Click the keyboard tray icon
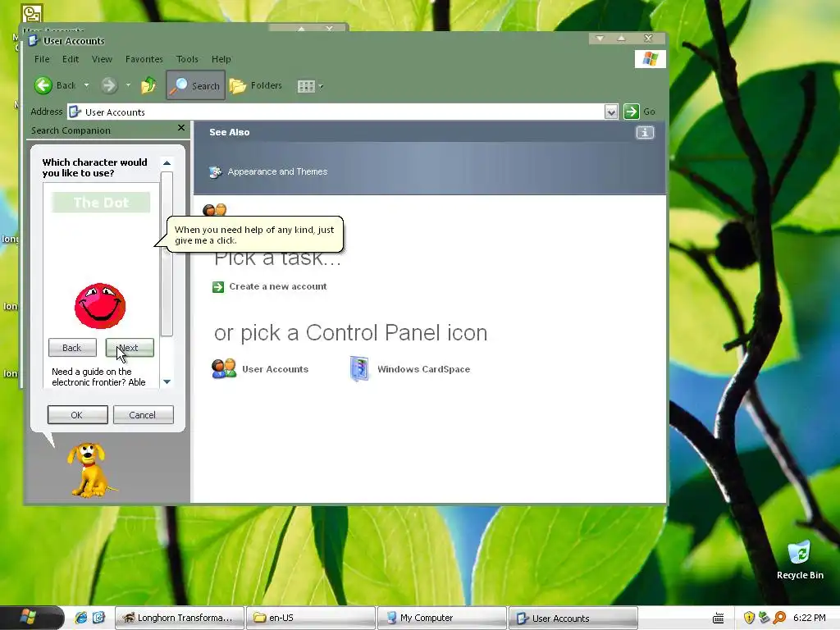The width and height of the screenshot is (840, 630). click(x=719, y=619)
